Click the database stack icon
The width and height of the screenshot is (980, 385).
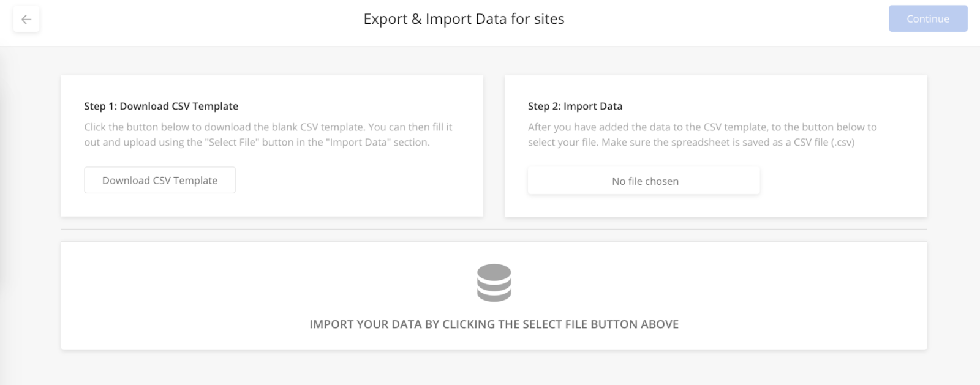[x=494, y=283]
